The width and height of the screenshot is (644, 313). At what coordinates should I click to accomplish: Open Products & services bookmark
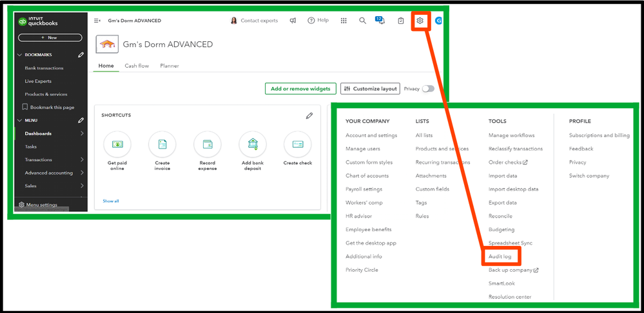46,95
